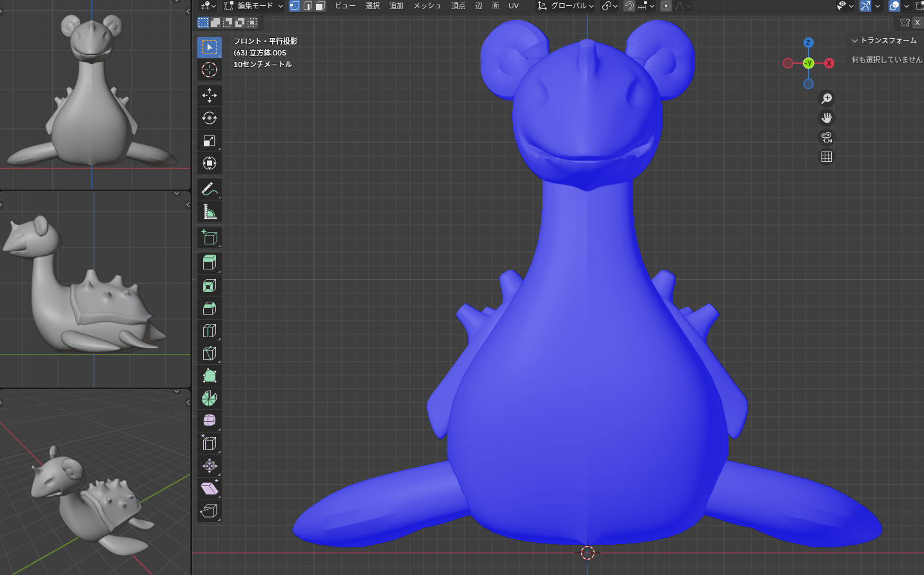Activate the Annotate pencil tool
The width and height of the screenshot is (924, 575).
point(210,189)
